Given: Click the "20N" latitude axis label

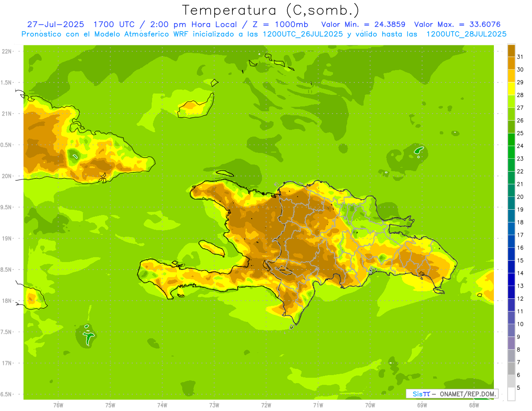Looking at the screenshot, I should click(7, 176).
